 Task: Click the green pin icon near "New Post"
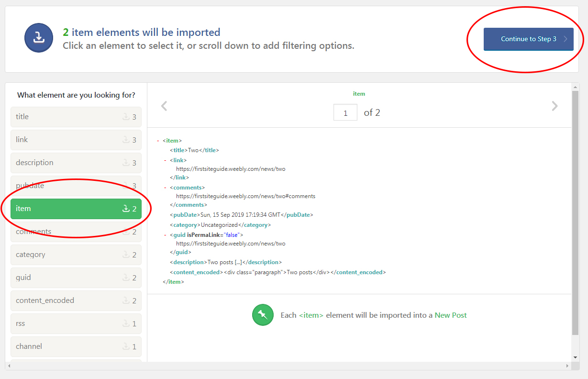click(x=263, y=315)
